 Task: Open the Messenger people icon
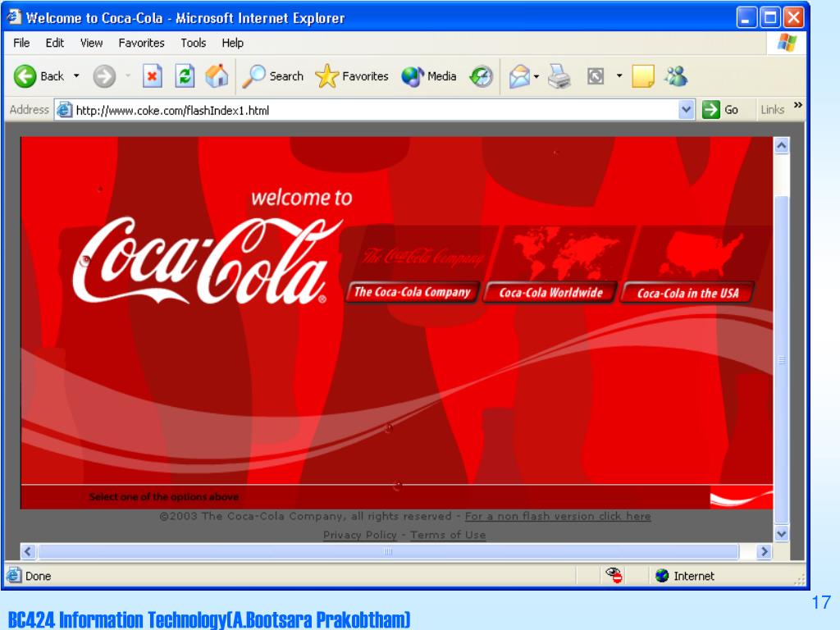(x=676, y=76)
